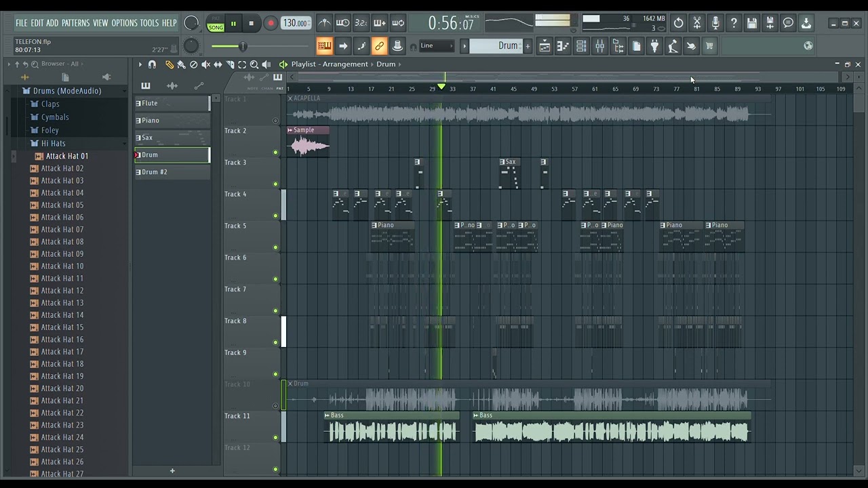Toggle typing keyboard to piano icon
The image size is (868, 488).
[x=324, y=46]
